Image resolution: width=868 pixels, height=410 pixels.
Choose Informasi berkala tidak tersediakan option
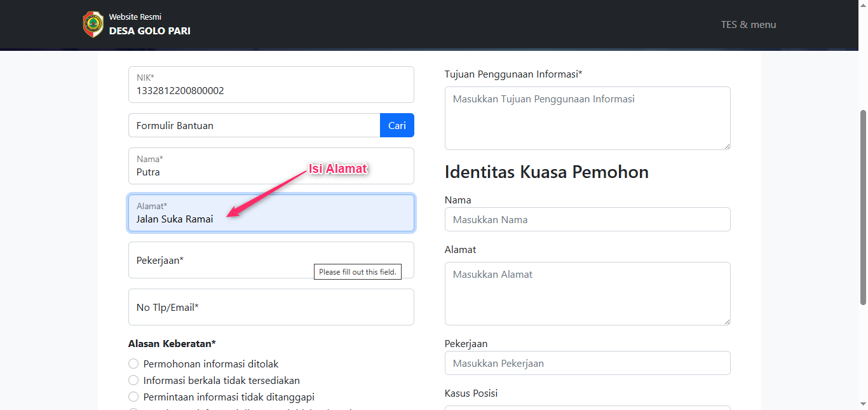tap(133, 380)
